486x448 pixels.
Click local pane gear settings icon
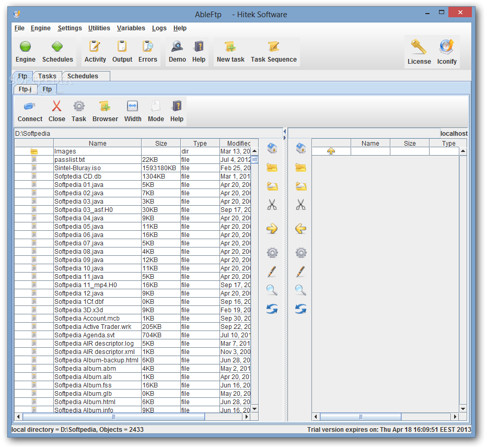pyautogui.click(x=272, y=253)
